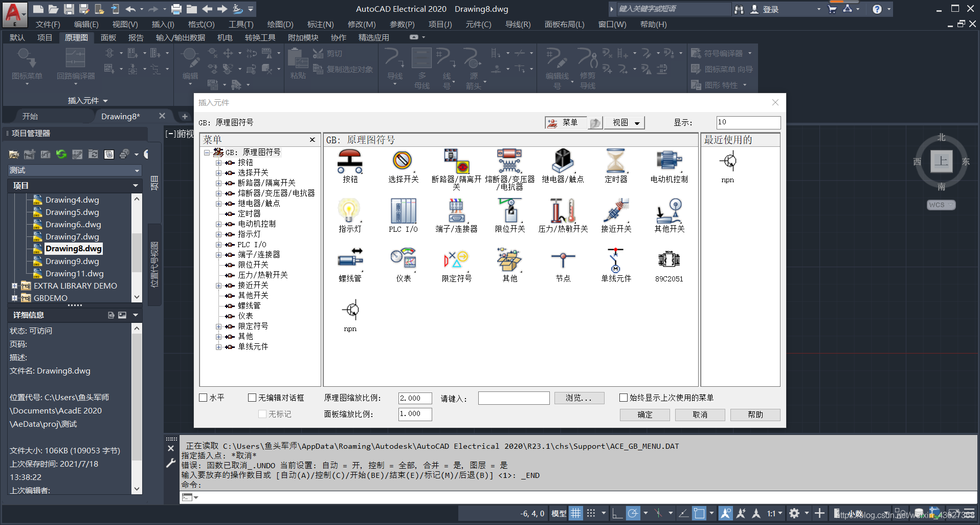
Task: Select the 螺线管 solenoid icon
Action: [350, 259]
